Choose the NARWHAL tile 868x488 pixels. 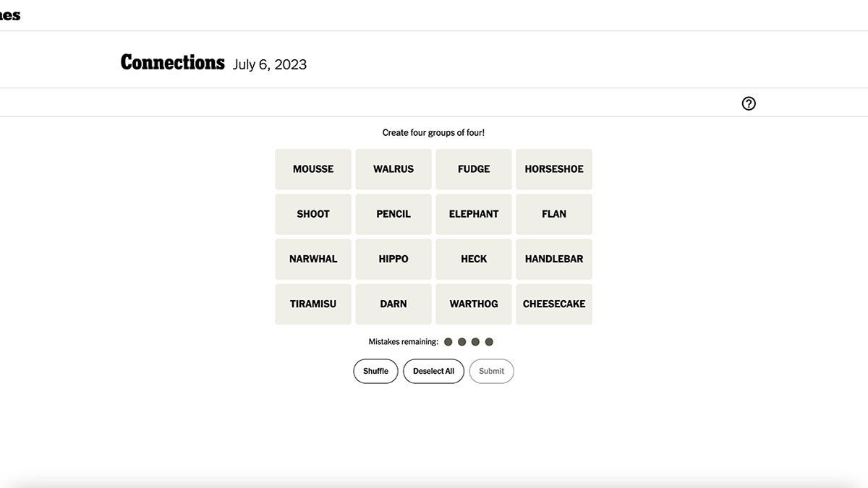(x=313, y=259)
